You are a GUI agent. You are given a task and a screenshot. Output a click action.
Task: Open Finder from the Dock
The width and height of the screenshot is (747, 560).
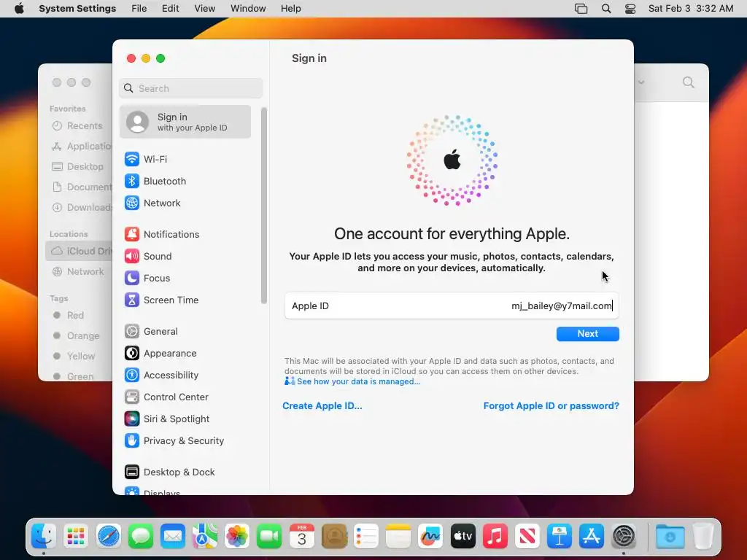tap(44, 537)
